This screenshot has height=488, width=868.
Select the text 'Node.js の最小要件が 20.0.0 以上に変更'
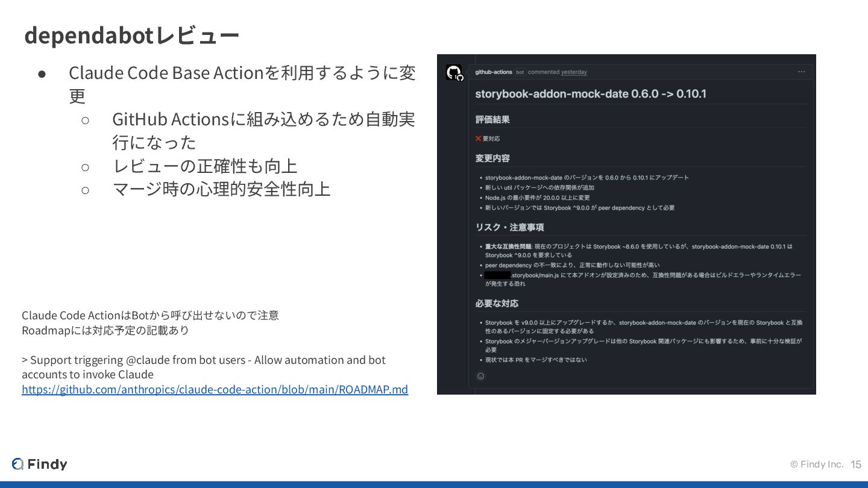538,198
